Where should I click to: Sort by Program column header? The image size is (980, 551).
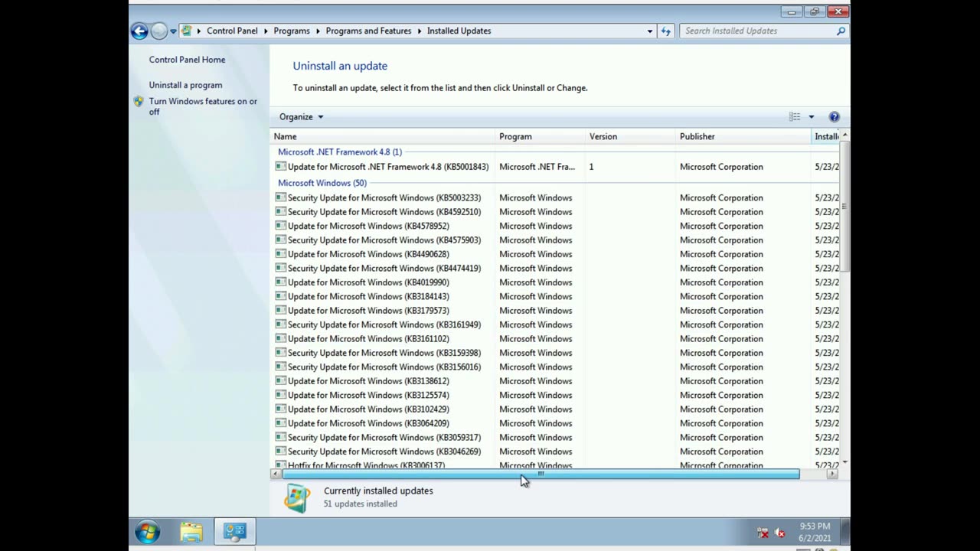click(541, 136)
